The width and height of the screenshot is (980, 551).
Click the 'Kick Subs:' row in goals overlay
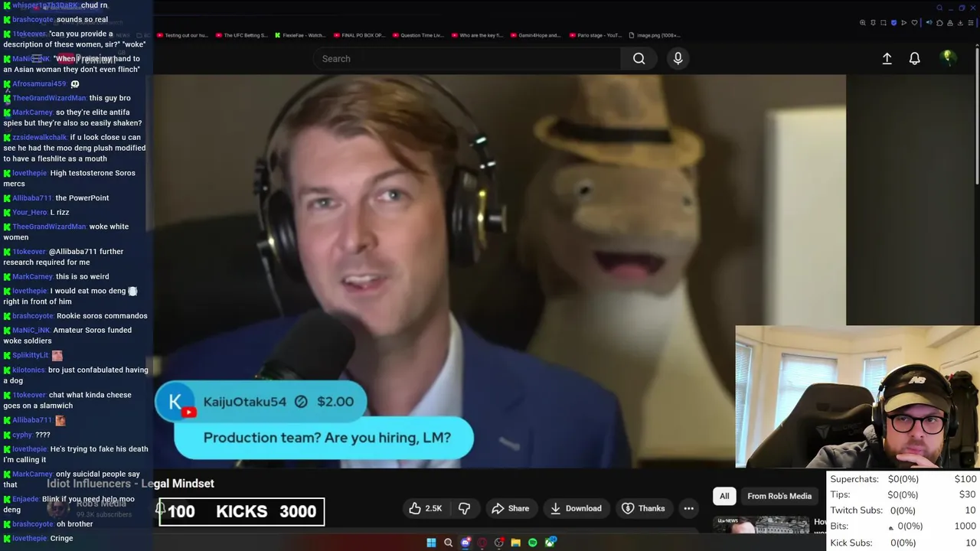click(x=903, y=543)
